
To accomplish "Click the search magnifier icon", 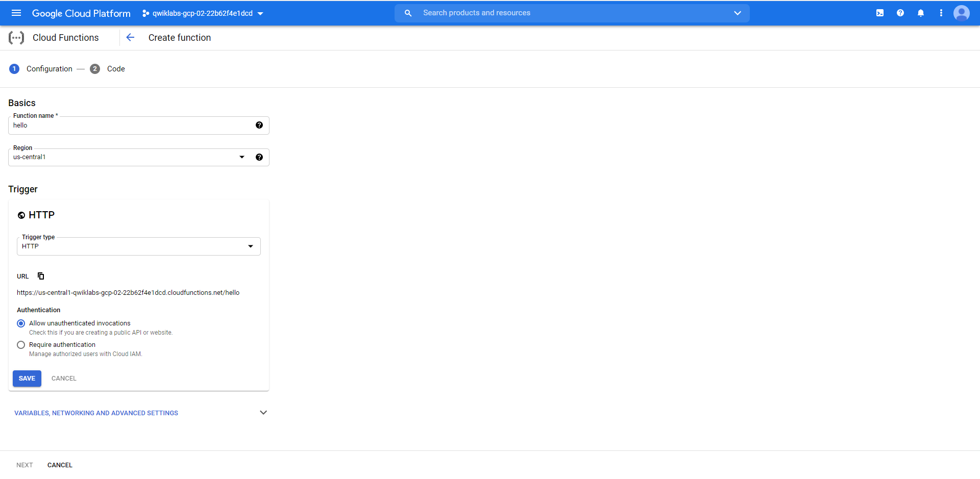I will [x=408, y=13].
